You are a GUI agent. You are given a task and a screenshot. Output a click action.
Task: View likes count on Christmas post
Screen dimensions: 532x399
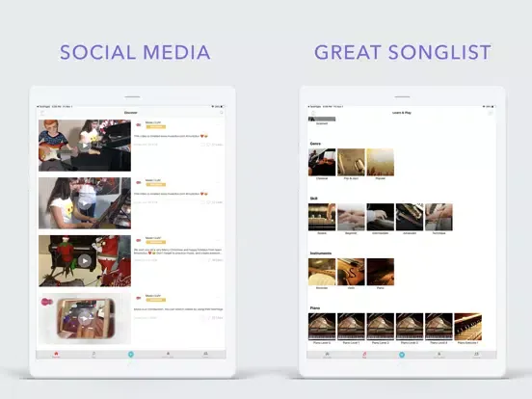pyautogui.click(x=217, y=260)
